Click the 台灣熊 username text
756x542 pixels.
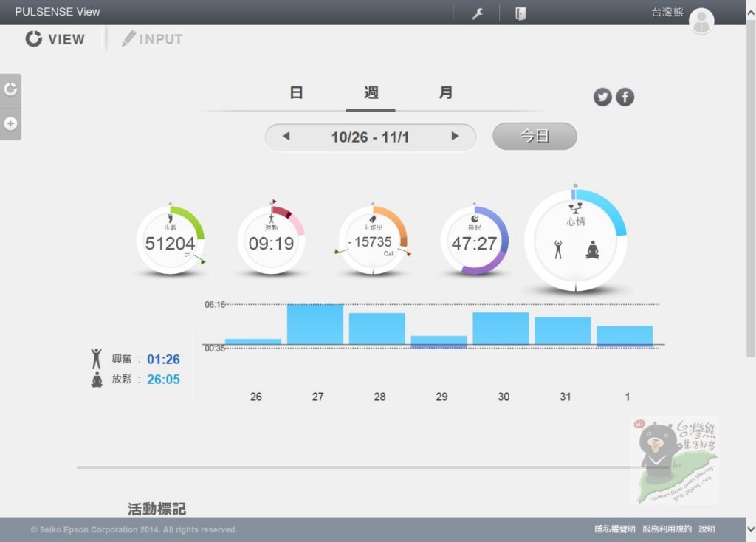click(x=667, y=12)
